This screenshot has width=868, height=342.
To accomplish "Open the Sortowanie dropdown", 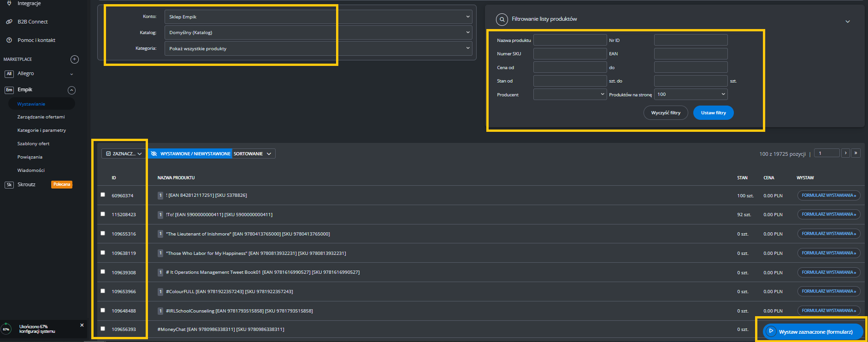I will click(x=253, y=153).
